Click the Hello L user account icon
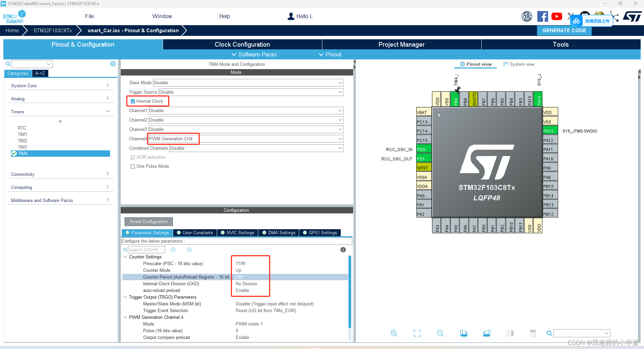 (x=291, y=16)
